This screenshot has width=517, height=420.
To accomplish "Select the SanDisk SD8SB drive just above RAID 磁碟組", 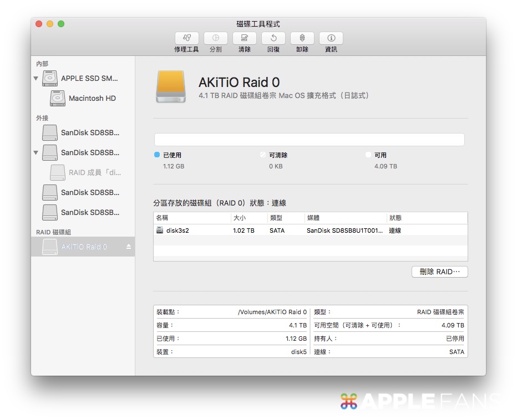I will tap(83, 212).
